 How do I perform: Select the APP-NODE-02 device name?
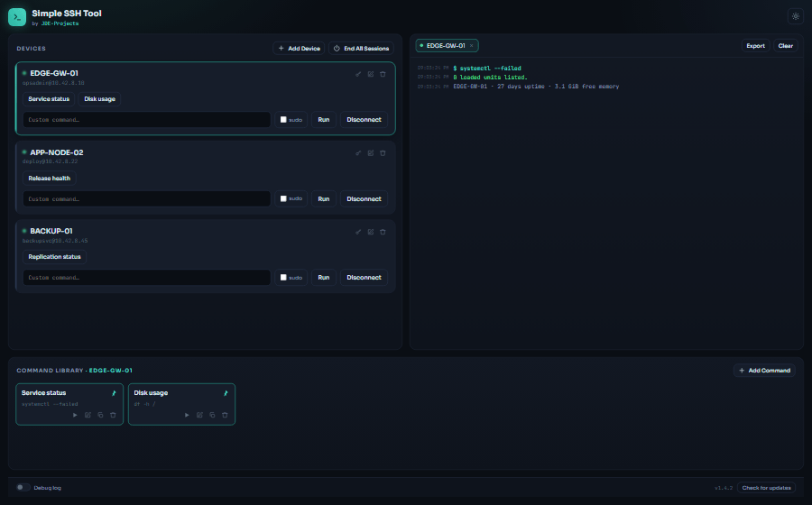57,152
